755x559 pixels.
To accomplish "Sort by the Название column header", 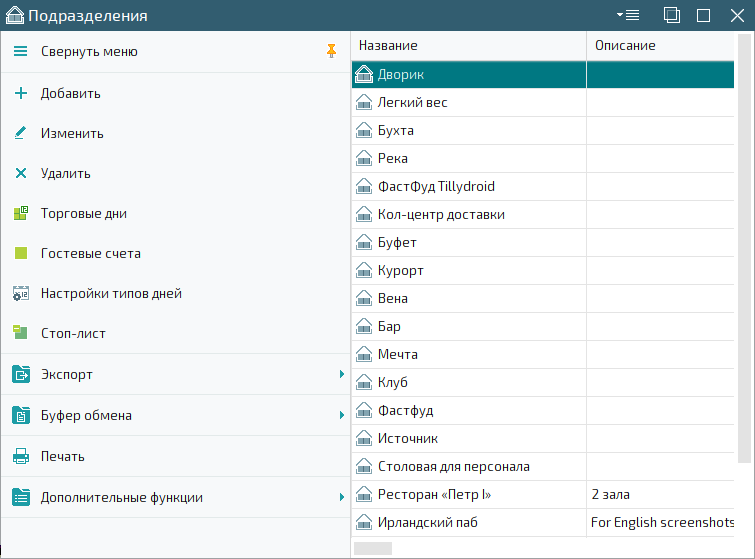I will [468, 46].
